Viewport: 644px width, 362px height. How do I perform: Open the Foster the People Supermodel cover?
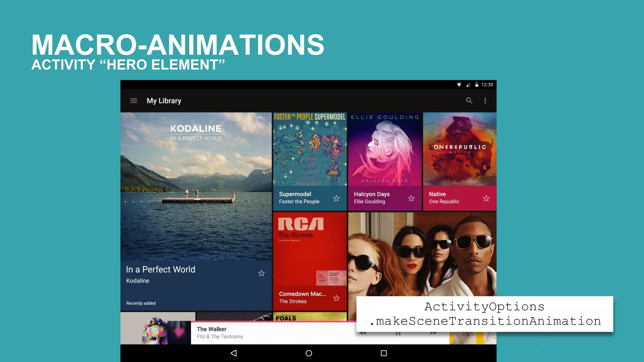pyautogui.click(x=310, y=149)
